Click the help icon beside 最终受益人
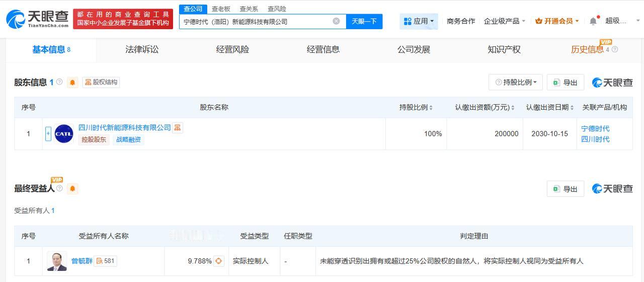The height and width of the screenshot is (282, 644). click(59, 188)
